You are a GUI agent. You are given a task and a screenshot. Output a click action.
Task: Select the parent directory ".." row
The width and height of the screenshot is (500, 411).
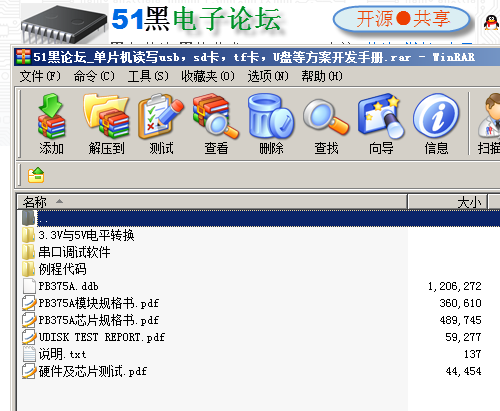[260, 218]
